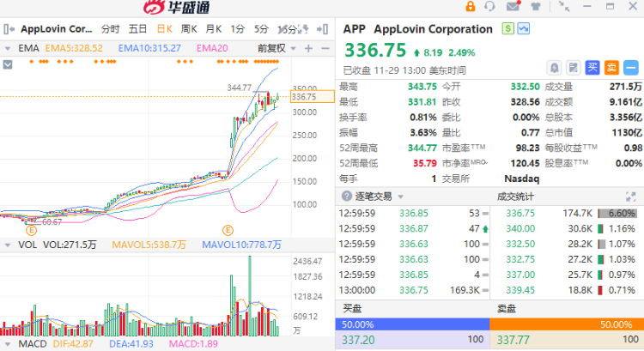This screenshot has width=644, height=351.
Task: Click the 336.75 price tag on chart axis
Action: [313, 97]
